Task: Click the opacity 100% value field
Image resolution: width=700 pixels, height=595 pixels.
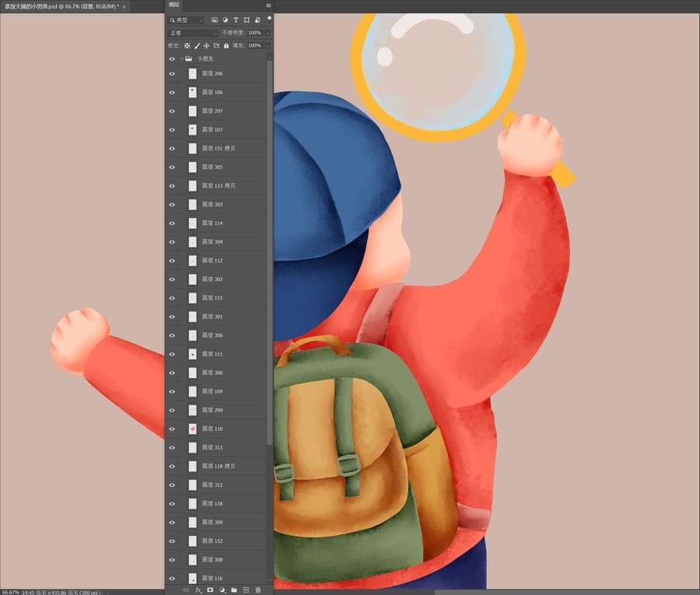Action: click(255, 33)
